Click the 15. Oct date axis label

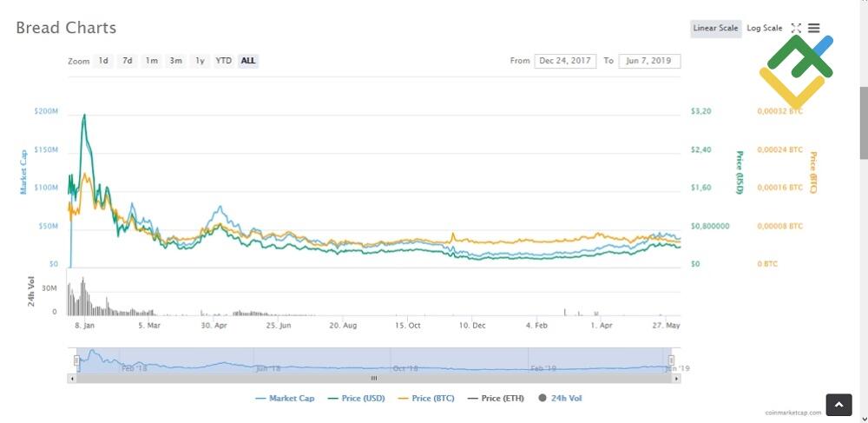tap(408, 326)
